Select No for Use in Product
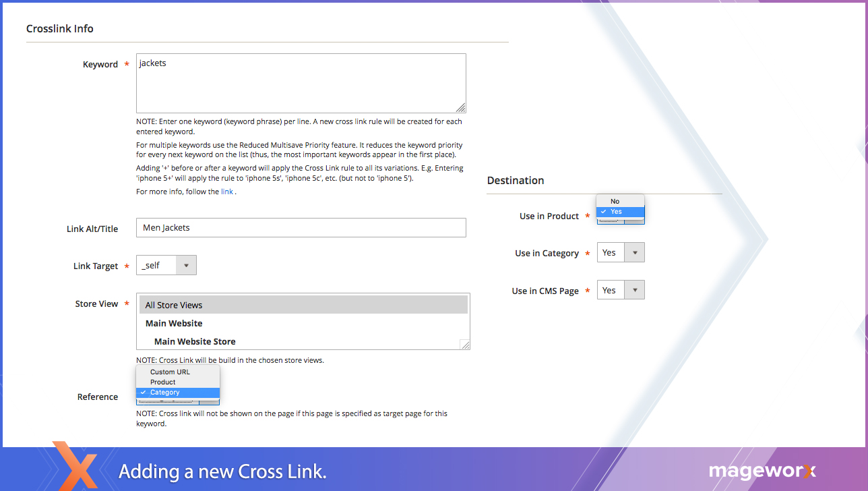The height and width of the screenshot is (491, 868). point(615,201)
